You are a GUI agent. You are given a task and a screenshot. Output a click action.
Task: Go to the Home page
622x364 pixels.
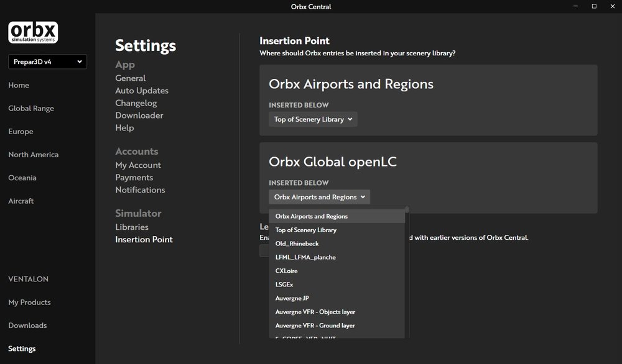(x=19, y=85)
